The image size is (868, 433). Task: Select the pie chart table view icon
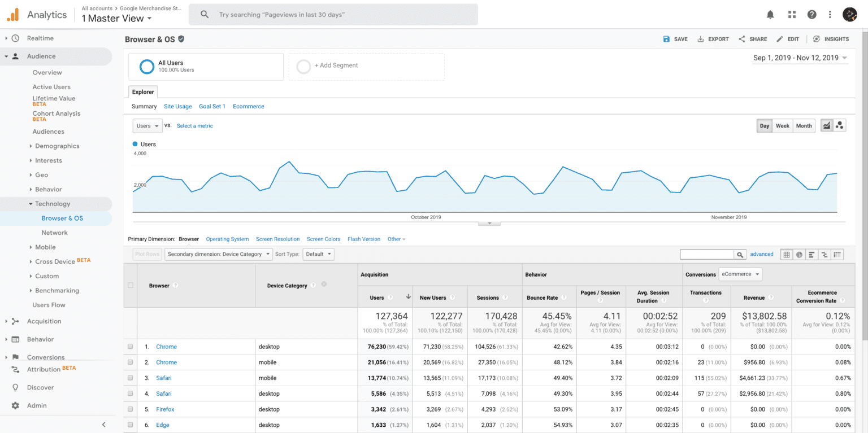(799, 255)
